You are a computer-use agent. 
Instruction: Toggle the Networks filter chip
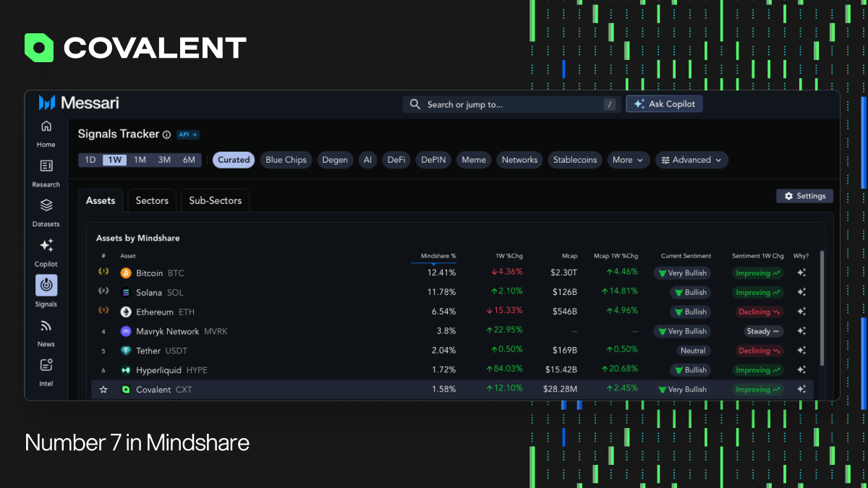click(x=519, y=160)
